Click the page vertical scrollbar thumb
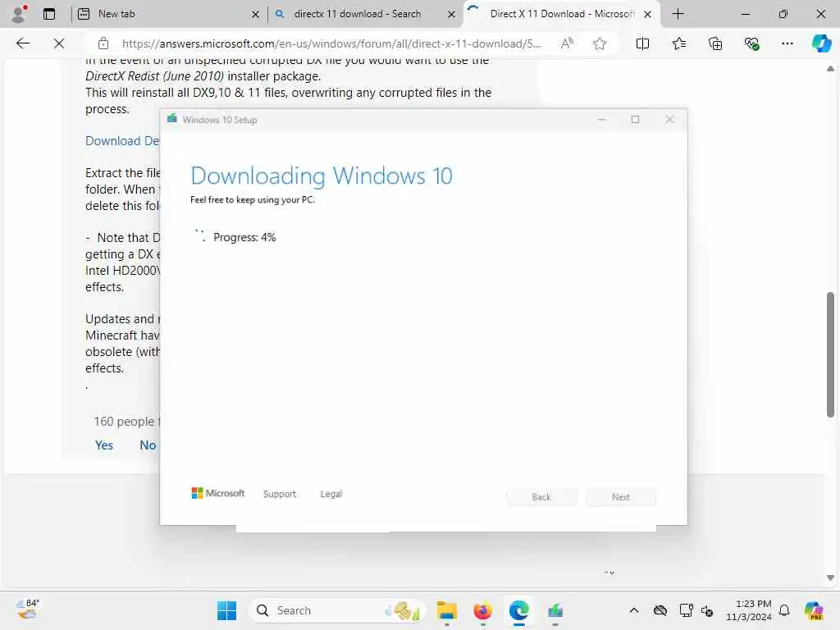 (x=830, y=354)
